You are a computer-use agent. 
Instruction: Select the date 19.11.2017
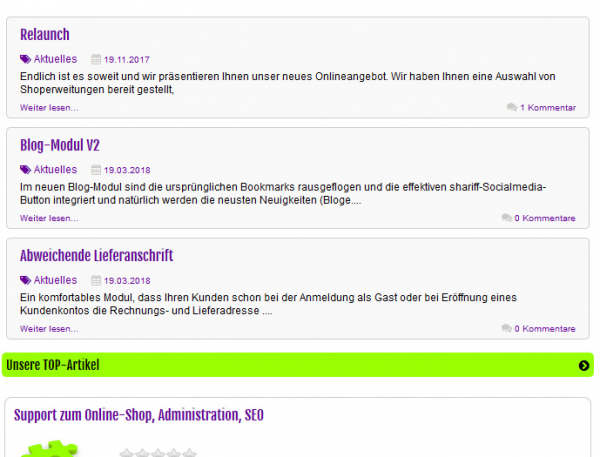127,60
